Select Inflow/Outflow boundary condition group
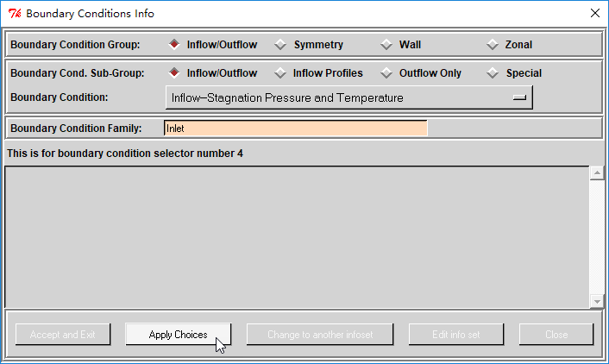The image size is (609, 364). (174, 45)
